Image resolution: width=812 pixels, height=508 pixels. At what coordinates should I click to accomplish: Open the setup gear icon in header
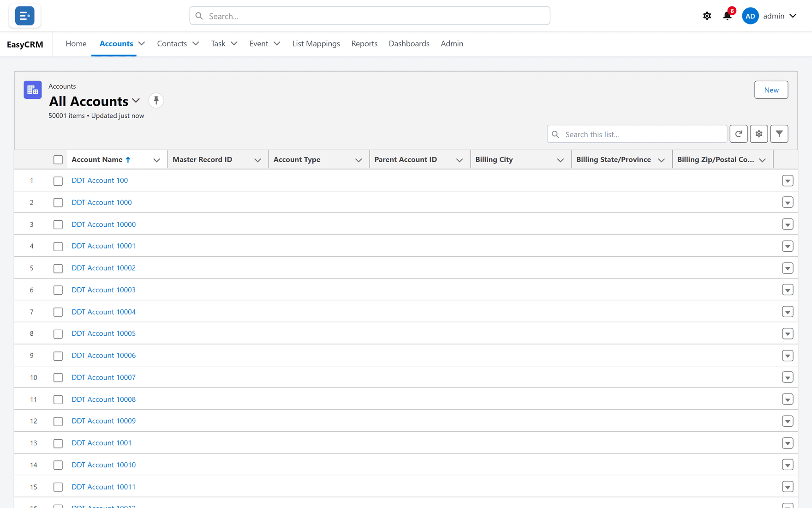tap(707, 16)
